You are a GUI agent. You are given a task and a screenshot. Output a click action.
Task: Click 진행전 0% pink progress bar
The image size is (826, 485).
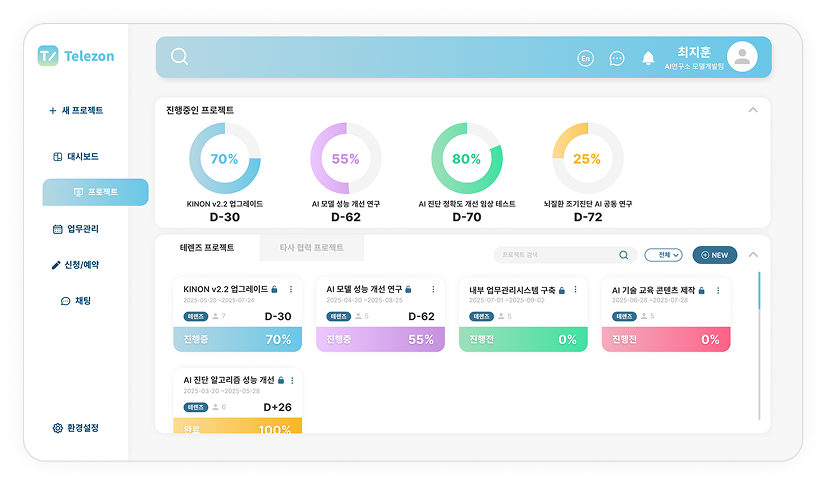[666, 340]
